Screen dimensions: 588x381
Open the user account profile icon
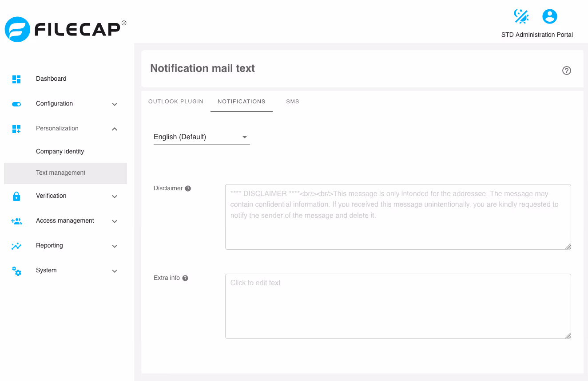550,16
